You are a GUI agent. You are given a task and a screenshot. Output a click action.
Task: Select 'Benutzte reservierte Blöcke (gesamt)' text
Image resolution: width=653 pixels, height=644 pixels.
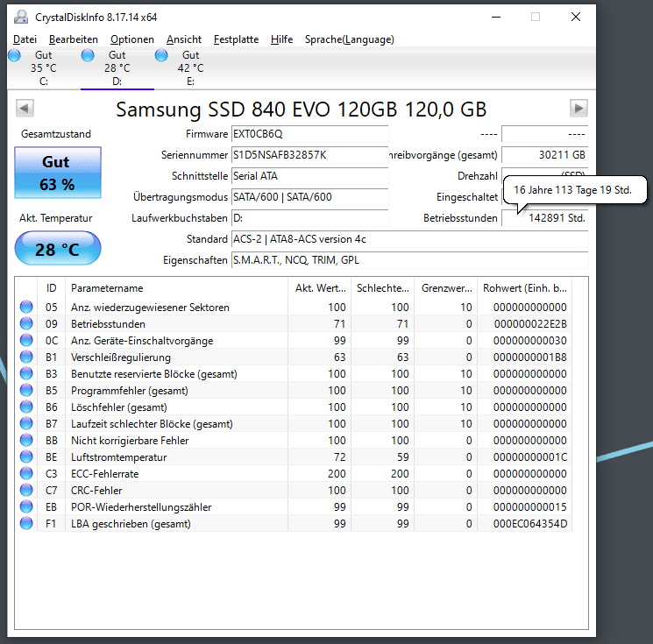154,374
